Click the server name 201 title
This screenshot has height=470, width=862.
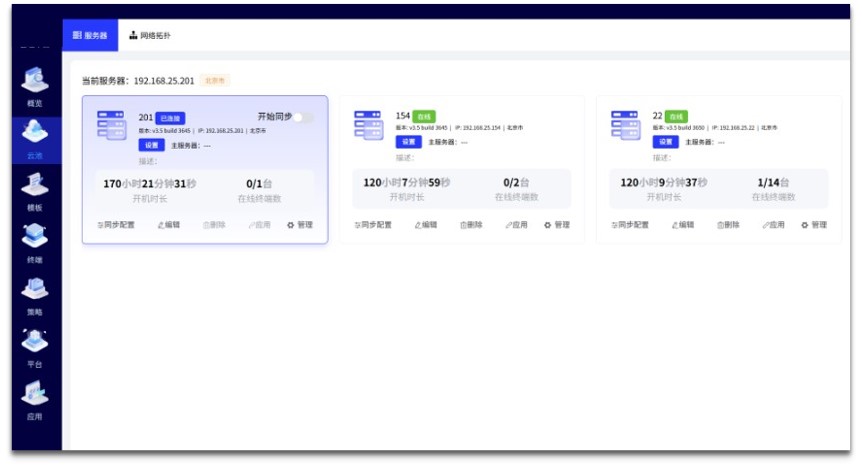tap(146, 118)
